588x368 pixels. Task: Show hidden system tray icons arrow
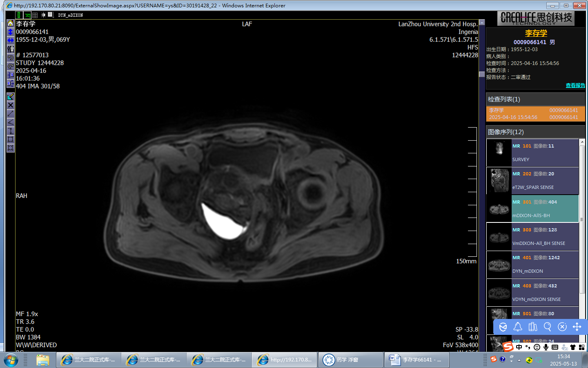tap(519, 360)
